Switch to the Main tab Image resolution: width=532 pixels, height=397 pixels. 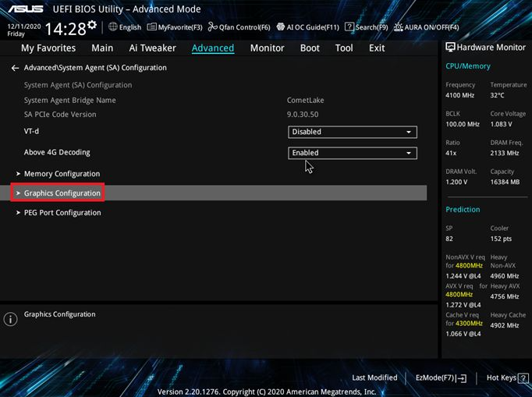tap(102, 48)
